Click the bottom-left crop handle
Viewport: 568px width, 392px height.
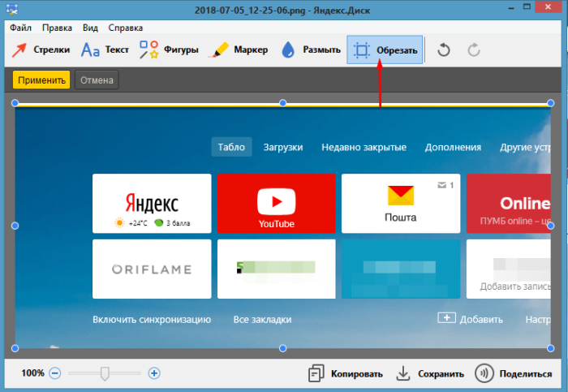[x=15, y=348]
